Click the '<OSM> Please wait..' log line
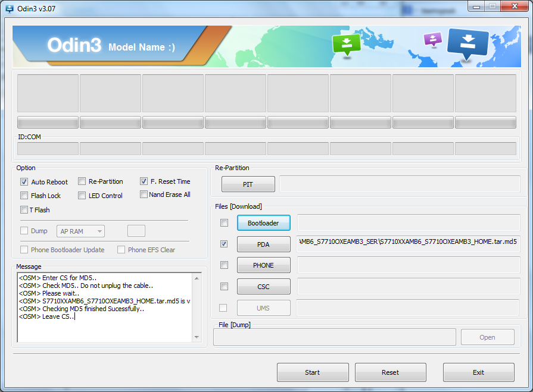The image size is (533, 392). (x=49, y=293)
